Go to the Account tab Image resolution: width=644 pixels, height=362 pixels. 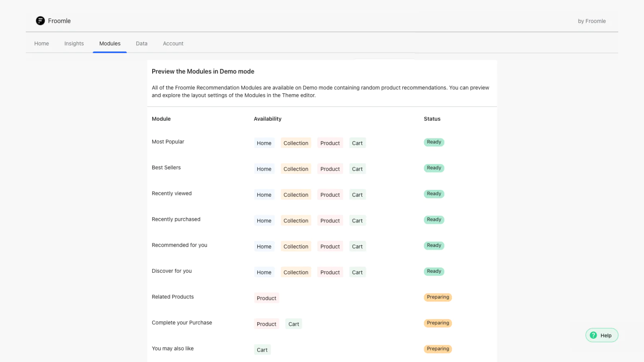(173, 43)
